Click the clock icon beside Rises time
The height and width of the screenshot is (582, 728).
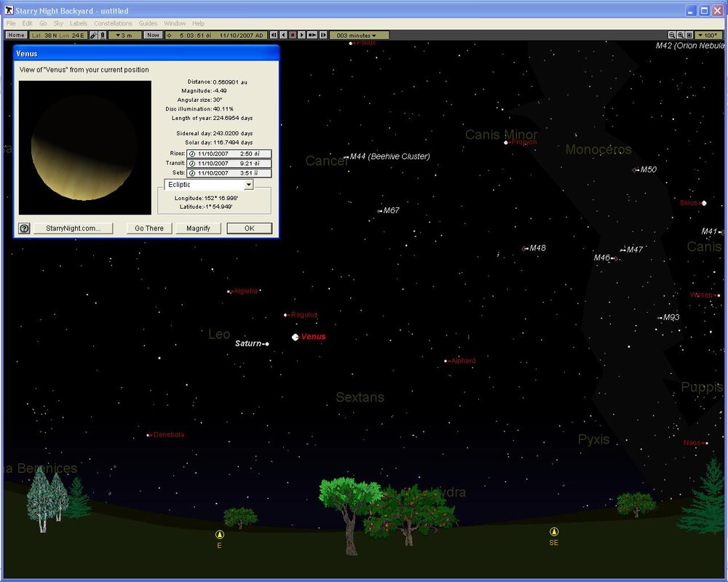pyautogui.click(x=192, y=154)
